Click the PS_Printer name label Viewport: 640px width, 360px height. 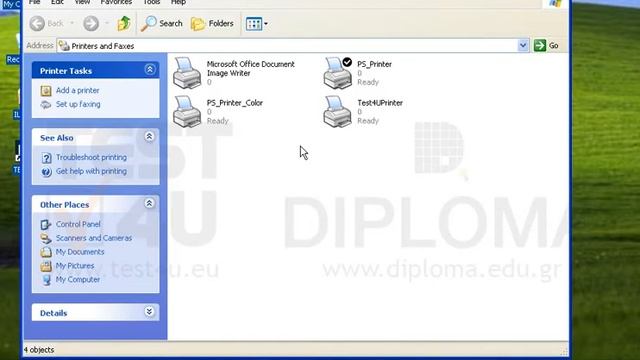(x=374, y=64)
